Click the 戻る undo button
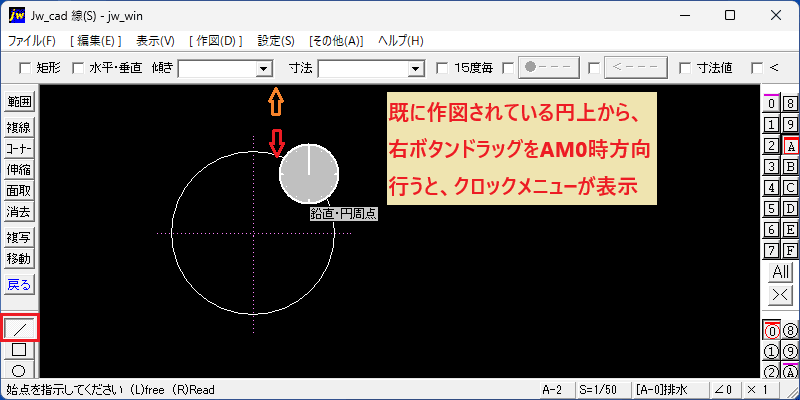Viewport: 800px width, 400px height. [x=19, y=285]
